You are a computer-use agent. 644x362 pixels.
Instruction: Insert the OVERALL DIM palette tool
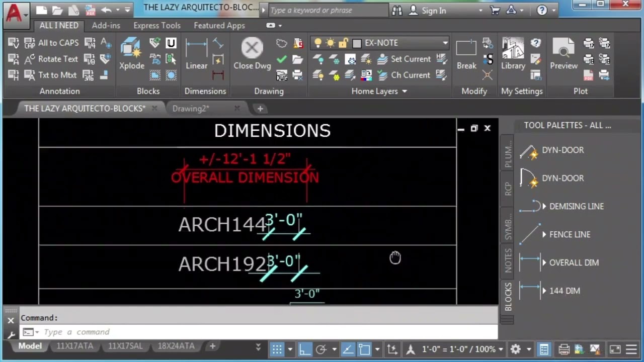click(559, 262)
